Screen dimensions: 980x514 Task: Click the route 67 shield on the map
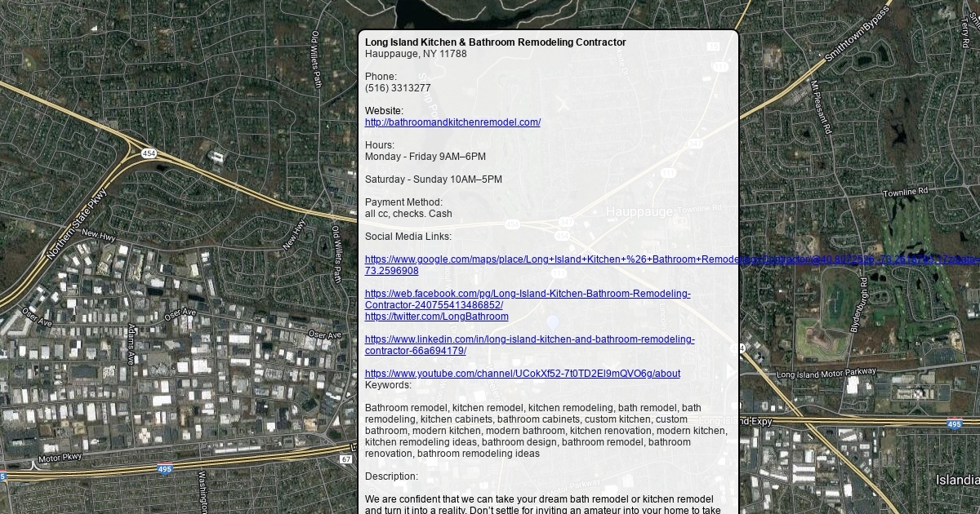pos(346,459)
